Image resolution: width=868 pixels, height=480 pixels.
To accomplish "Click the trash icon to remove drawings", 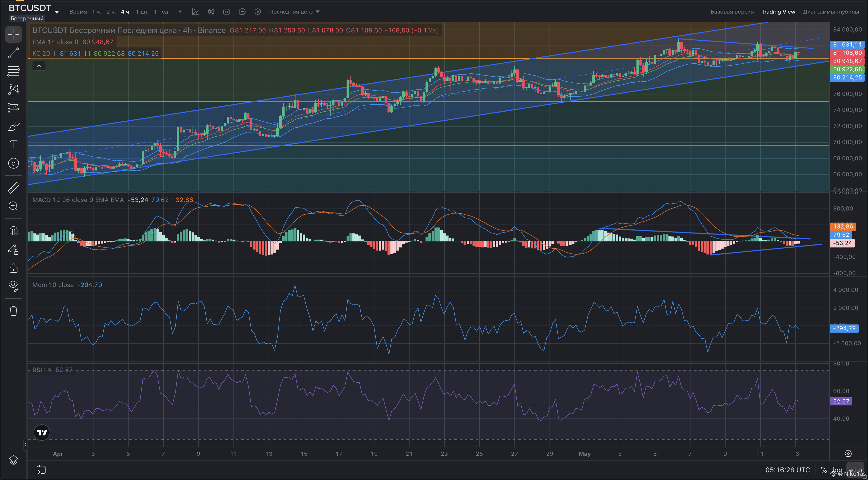I will pos(14,310).
